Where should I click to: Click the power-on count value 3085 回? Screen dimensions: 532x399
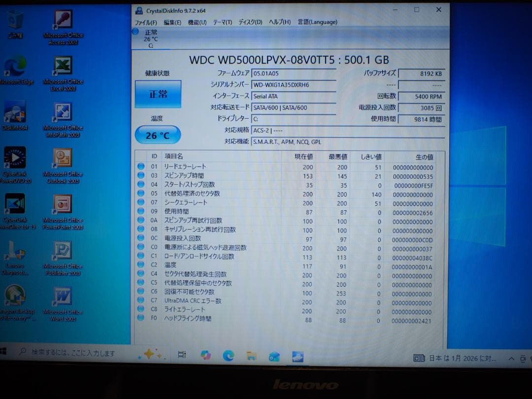(x=421, y=108)
